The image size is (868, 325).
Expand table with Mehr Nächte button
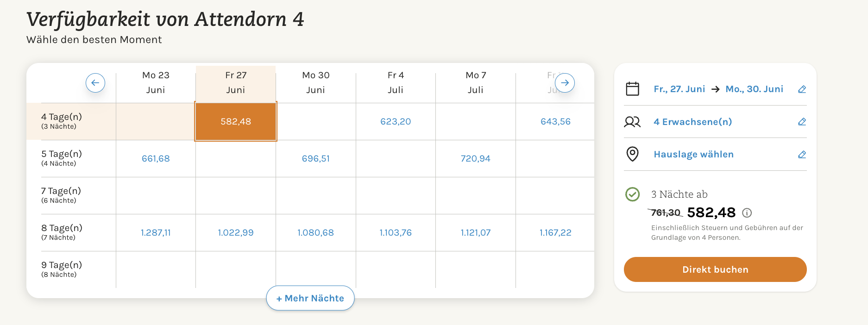tap(310, 298)
